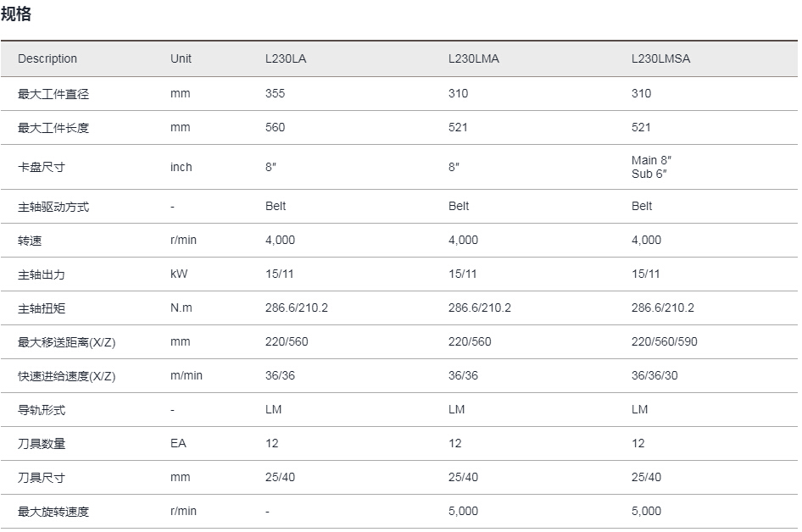The image size is (802, 532).
Task: Click the 36/36/30 rapid feed value
Action: [x=654, y=375]
